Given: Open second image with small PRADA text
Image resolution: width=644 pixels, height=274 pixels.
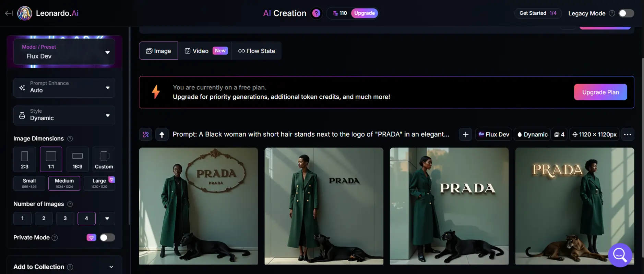Looking at the screenshot, I should tap(324, 206).
